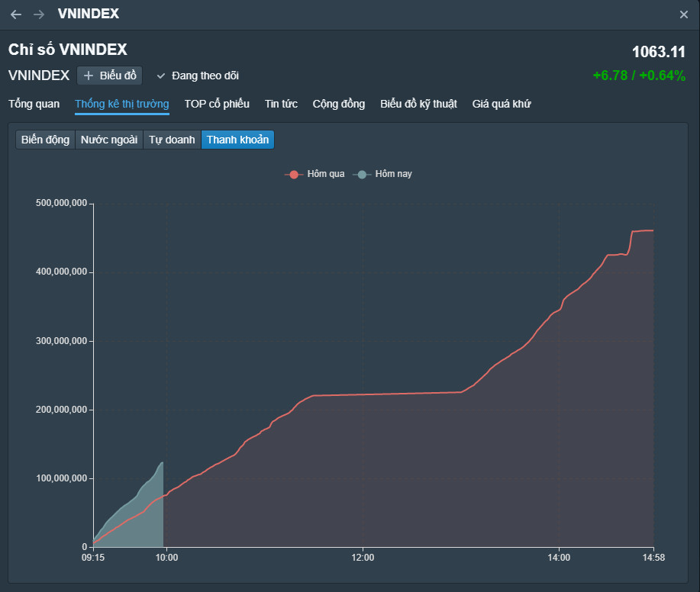Viewport: 700px width, 592px height.
Task: Click the 12:00 time axis label
Action: click(363, 558)
